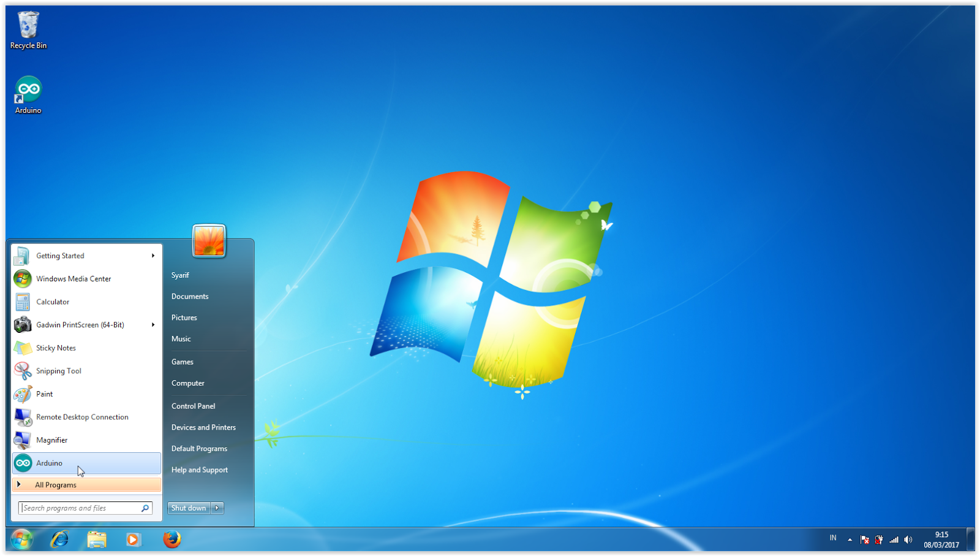The height and width of the screenshot is (556, 980).
Task: Click the search programs and files box
Action: (80, 508)
